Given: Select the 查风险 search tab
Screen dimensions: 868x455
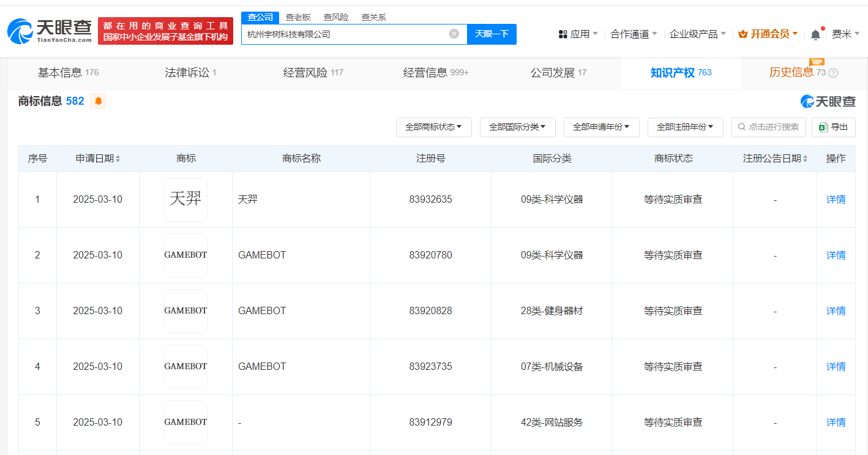Looking at the screenshot, I should (x=336, y=17).
